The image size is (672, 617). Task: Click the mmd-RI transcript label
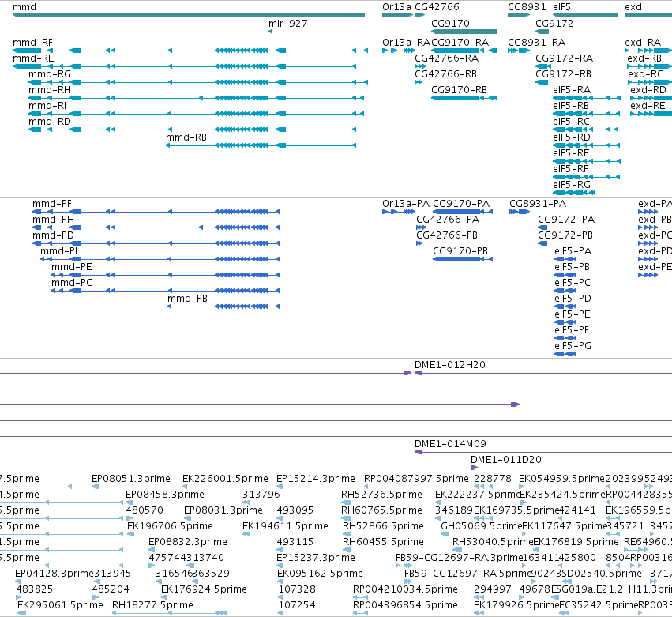(47, 107)
